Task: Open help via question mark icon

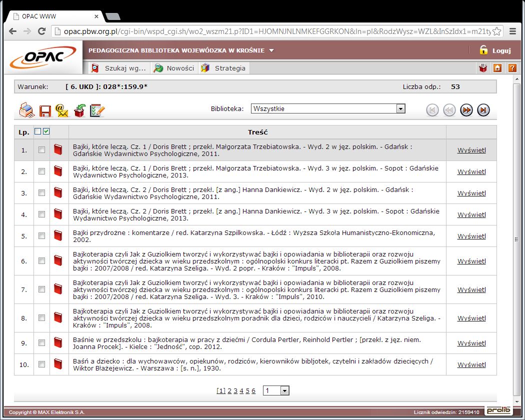Action: click(x=512, y=68)
